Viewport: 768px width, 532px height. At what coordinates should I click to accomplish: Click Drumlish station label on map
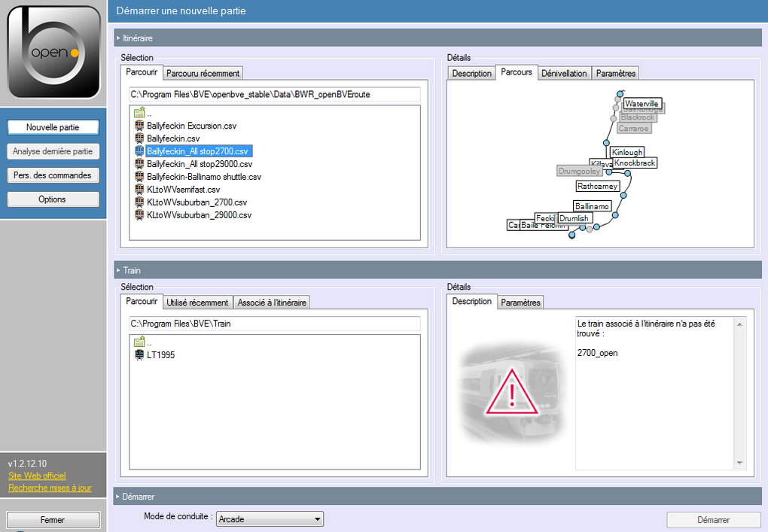click(574, 218)
